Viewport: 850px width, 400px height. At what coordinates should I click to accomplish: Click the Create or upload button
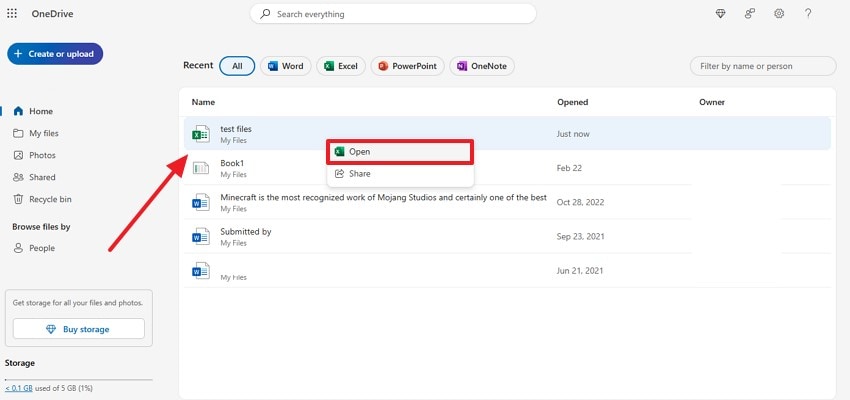55,54
